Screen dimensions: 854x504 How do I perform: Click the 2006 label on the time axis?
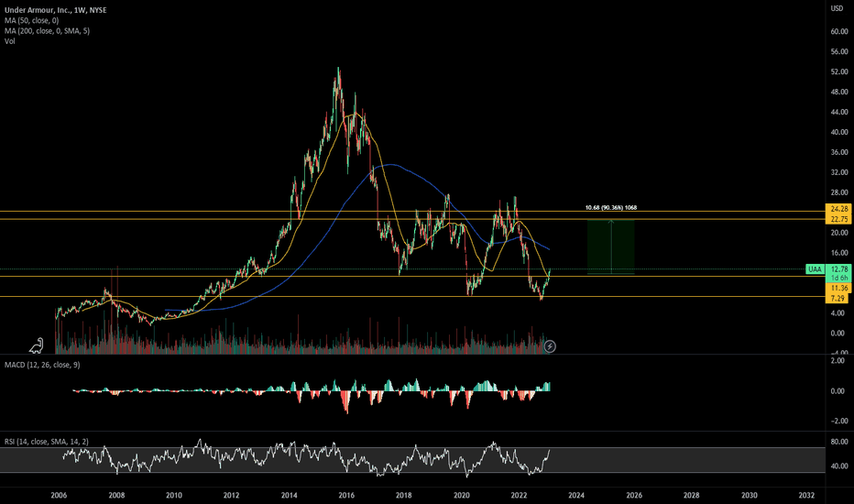59,495
